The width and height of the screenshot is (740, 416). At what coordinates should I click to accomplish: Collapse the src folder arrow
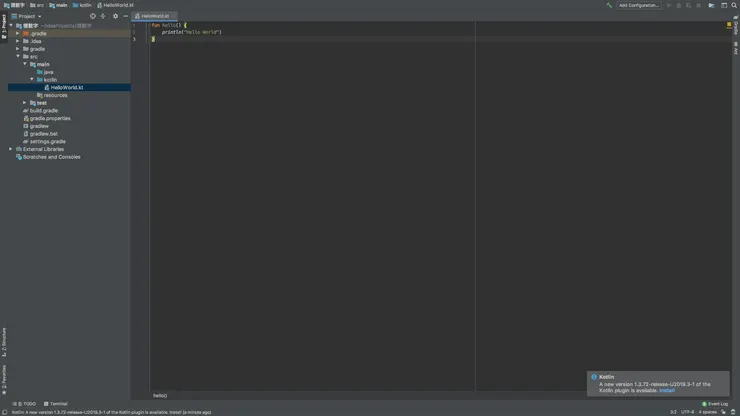pyautogui.click(x=18, y=56)
